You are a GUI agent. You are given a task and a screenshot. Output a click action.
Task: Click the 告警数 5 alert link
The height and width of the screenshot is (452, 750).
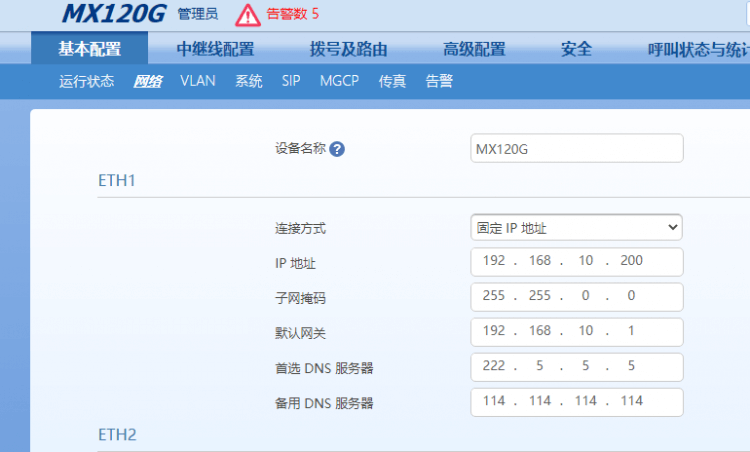293,15
